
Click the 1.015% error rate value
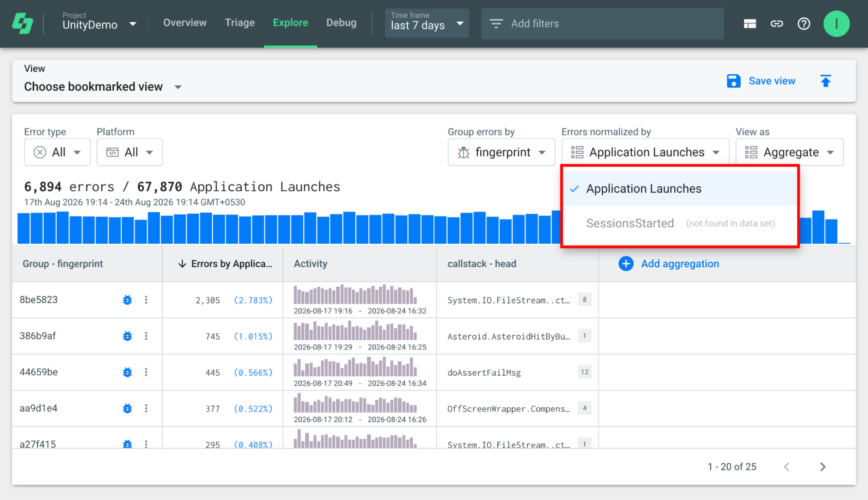[x=253, y=336]
